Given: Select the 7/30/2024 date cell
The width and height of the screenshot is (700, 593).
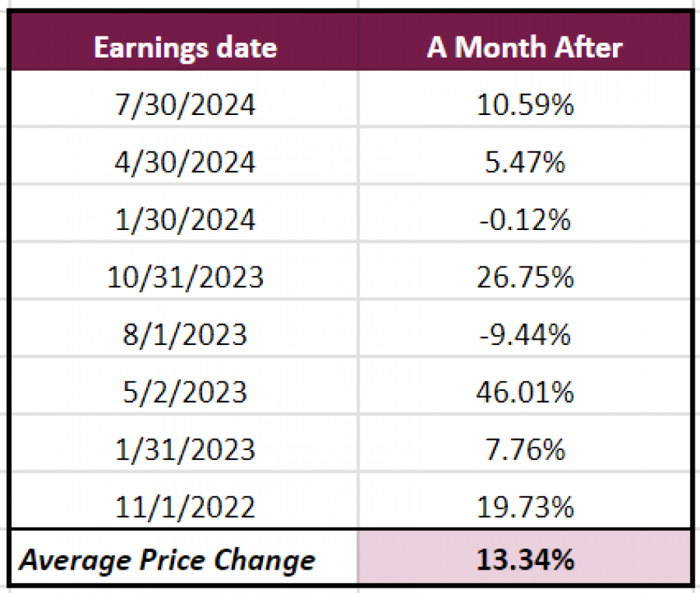Looking at the screenshot, I should point(185,105).
